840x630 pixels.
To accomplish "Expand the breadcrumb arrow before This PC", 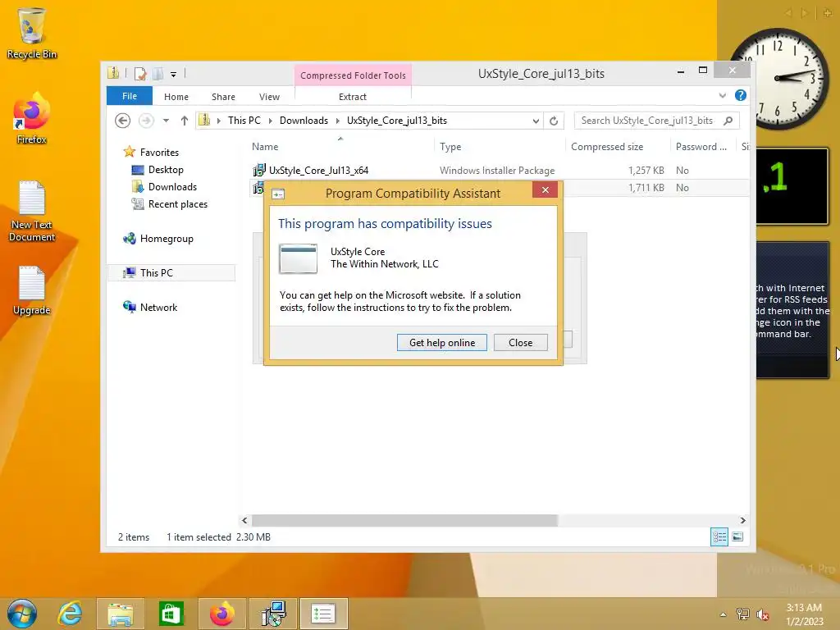I will pyautogui.click(x=218, y=121).
